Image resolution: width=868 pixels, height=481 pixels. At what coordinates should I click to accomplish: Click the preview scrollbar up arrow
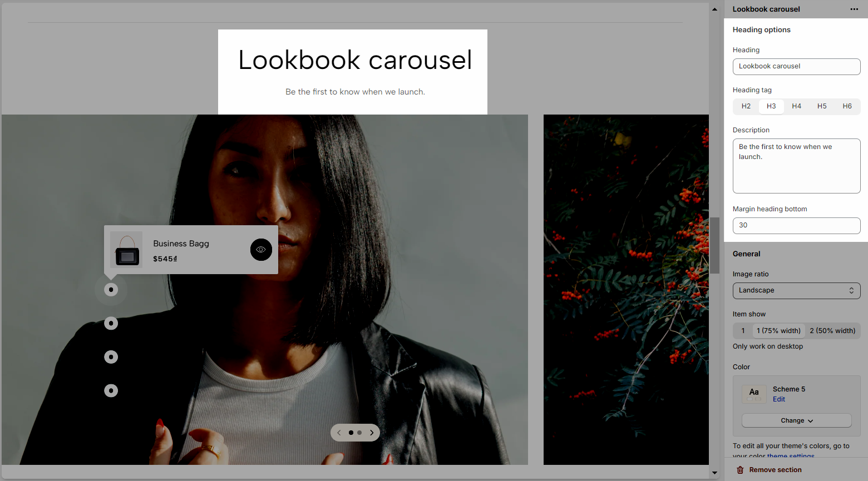[714, 9]
